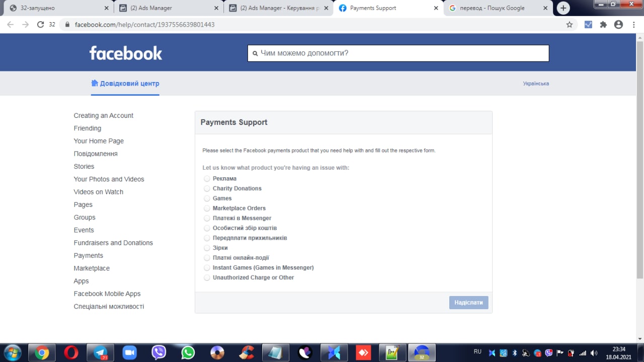Switch to the first (2) Ads Manager tab

[x=169, y=8]
